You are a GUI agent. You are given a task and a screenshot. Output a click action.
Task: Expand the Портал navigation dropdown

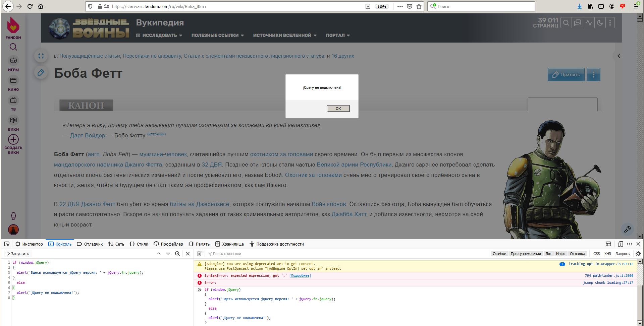click(x=337, y=35)
